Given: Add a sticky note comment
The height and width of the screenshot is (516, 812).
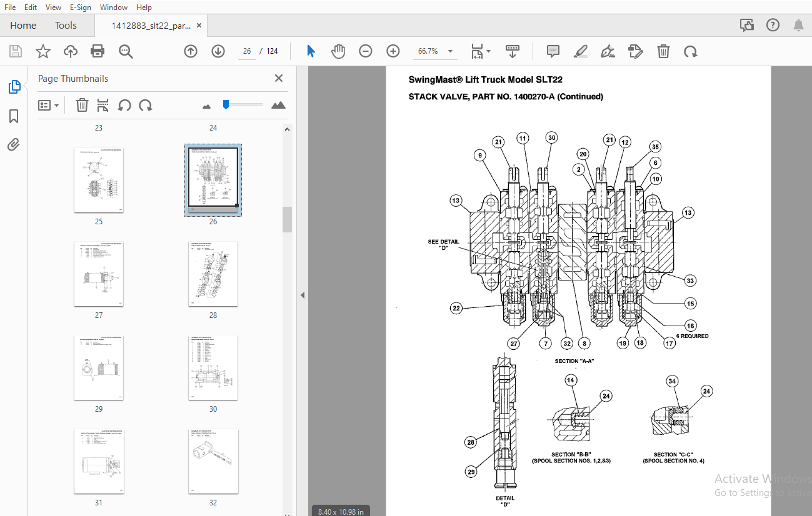Looking at the screenshot, I should click(553, 51).
